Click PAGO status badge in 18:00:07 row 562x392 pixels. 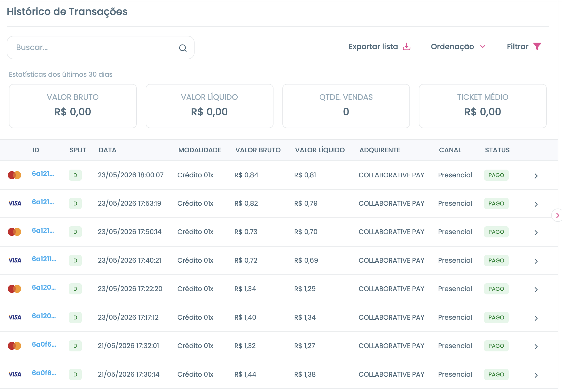(x=496, y=175)
